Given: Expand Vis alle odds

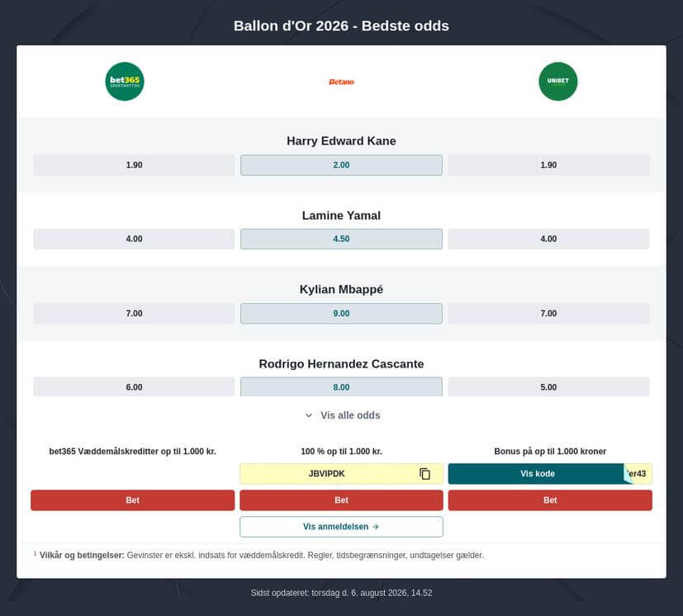Looking at the screenshot, I should click(x=342, y=415).
